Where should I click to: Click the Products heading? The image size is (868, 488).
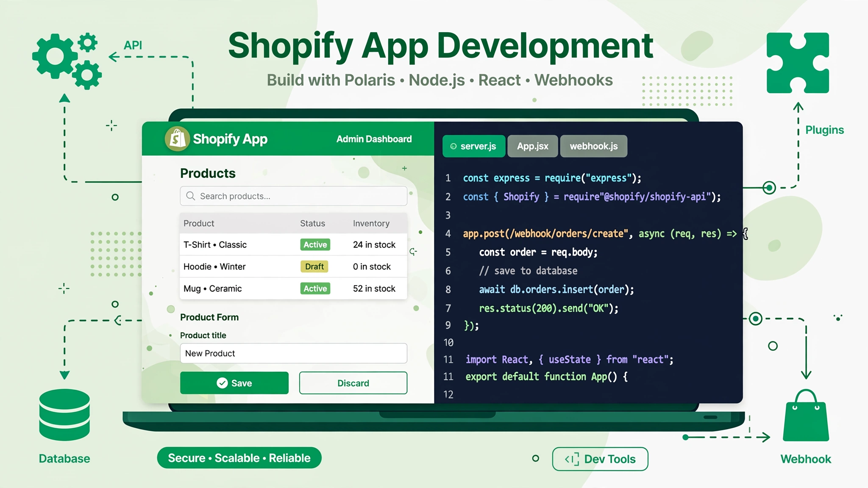tap(208, 173)
